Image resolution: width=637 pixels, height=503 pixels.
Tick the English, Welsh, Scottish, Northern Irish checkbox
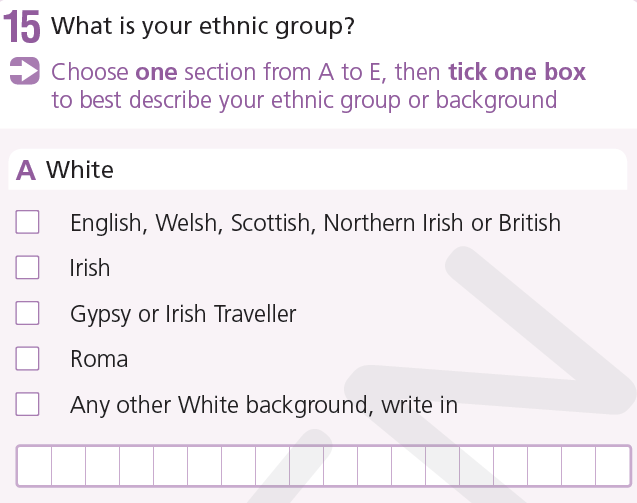28,222
